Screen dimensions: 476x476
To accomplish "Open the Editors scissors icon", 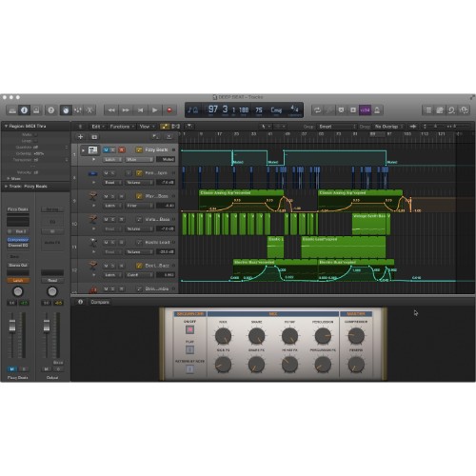I will (x=89, y=110).
